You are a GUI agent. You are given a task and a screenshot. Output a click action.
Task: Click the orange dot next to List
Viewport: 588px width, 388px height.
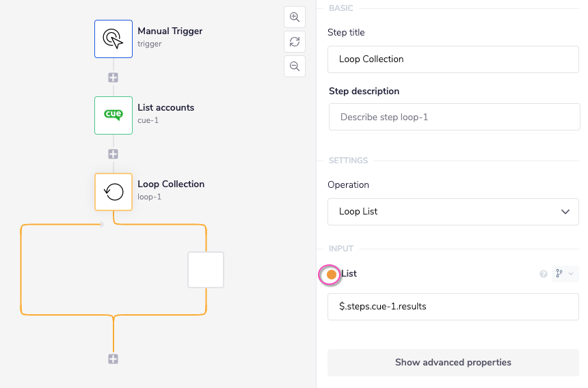pyautogui.click(x=332, y=275)
